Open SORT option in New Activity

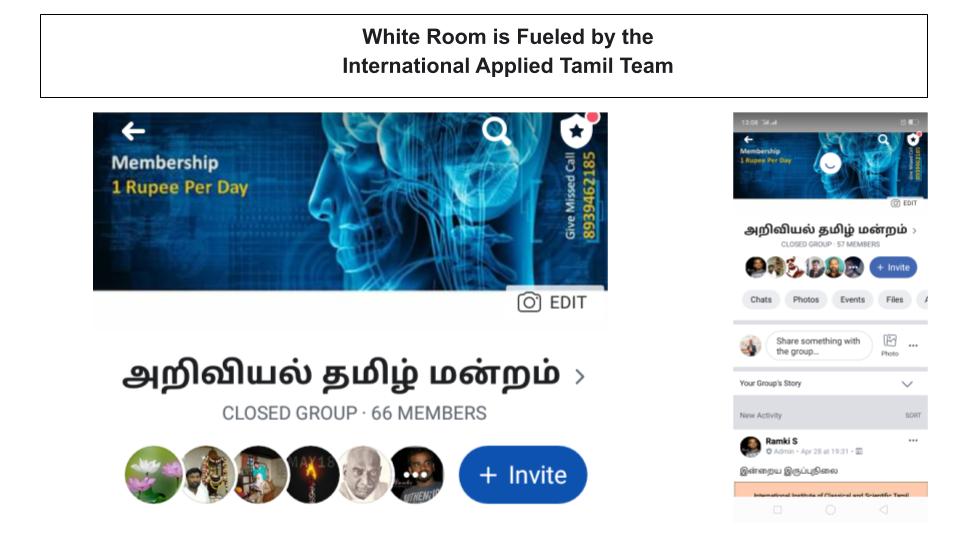pyautogui.click(x=913, y=415)
